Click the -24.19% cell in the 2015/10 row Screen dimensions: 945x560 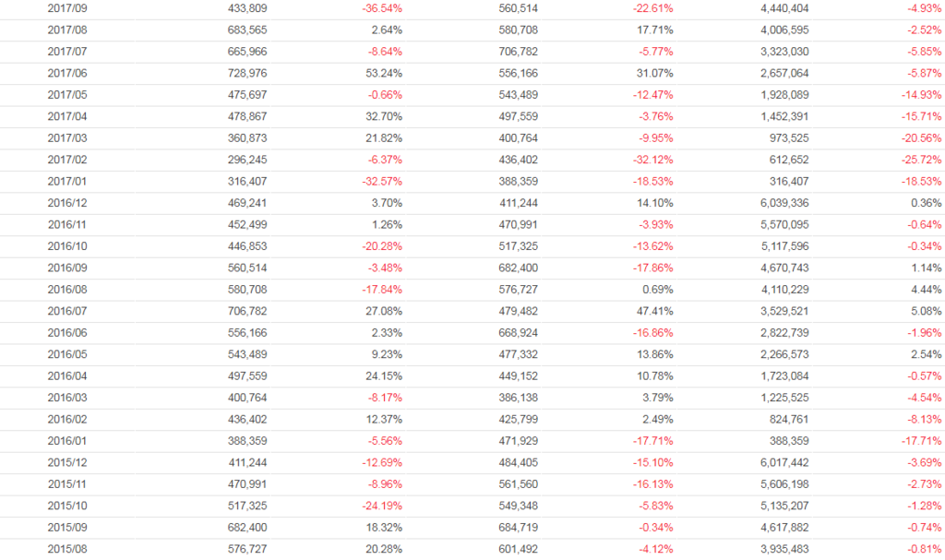click(x=380, y=506)
